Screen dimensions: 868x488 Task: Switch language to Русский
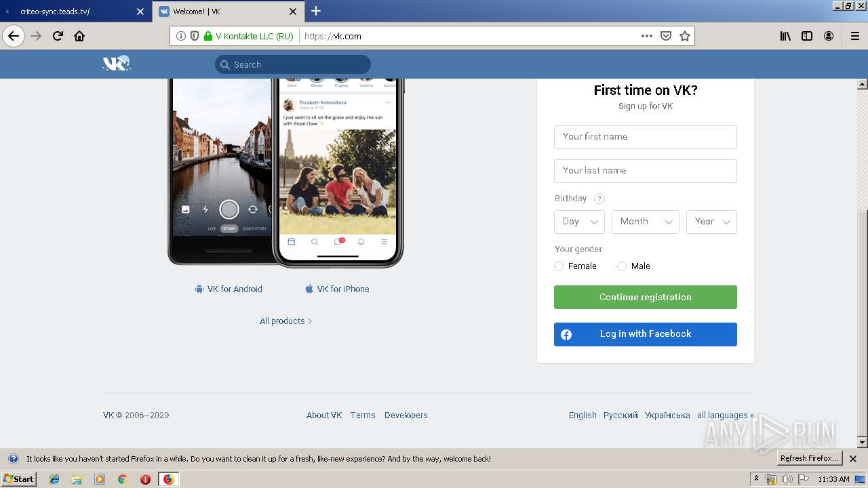620,415
